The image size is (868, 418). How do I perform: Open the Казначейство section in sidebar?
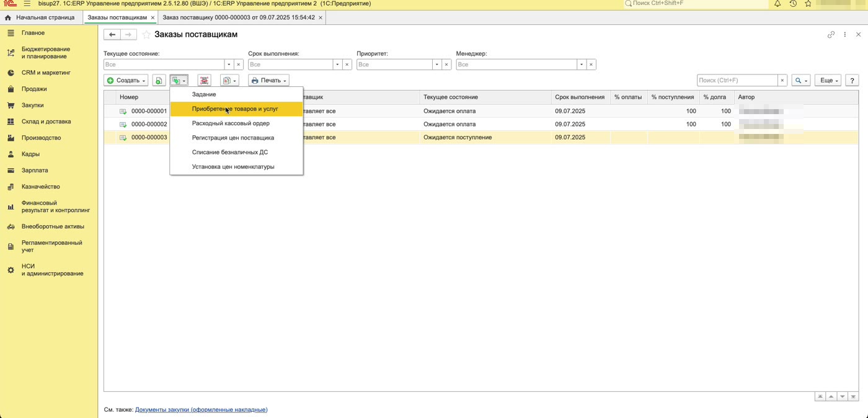[40, 187]
